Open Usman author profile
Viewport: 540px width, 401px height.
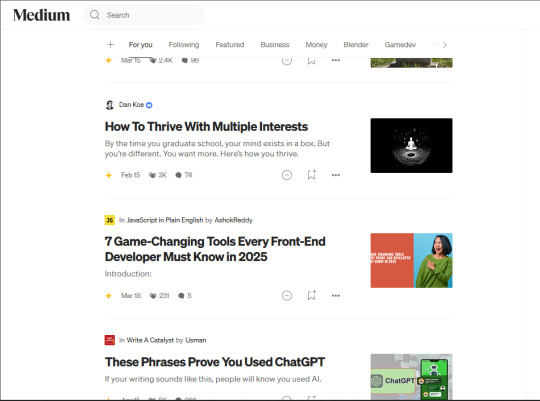point(196,340)
